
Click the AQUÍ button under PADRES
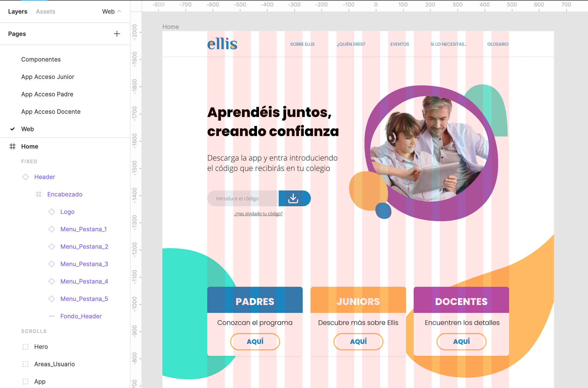click(255, 341)
